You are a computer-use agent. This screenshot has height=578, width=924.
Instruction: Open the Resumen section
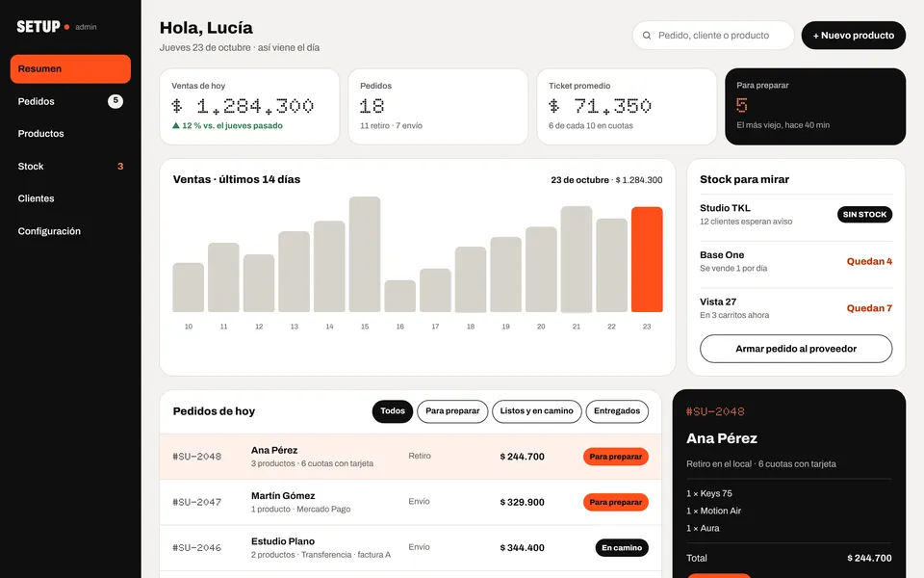[x=70, y=68]
